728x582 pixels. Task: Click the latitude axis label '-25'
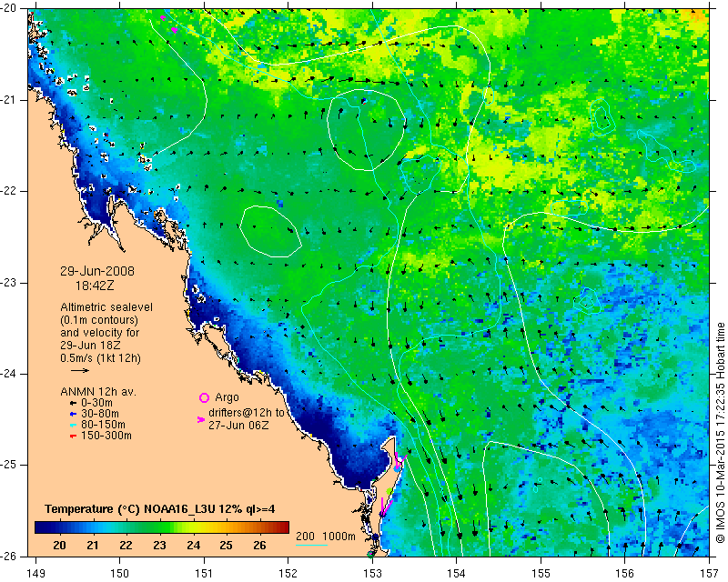pos(8,465)
